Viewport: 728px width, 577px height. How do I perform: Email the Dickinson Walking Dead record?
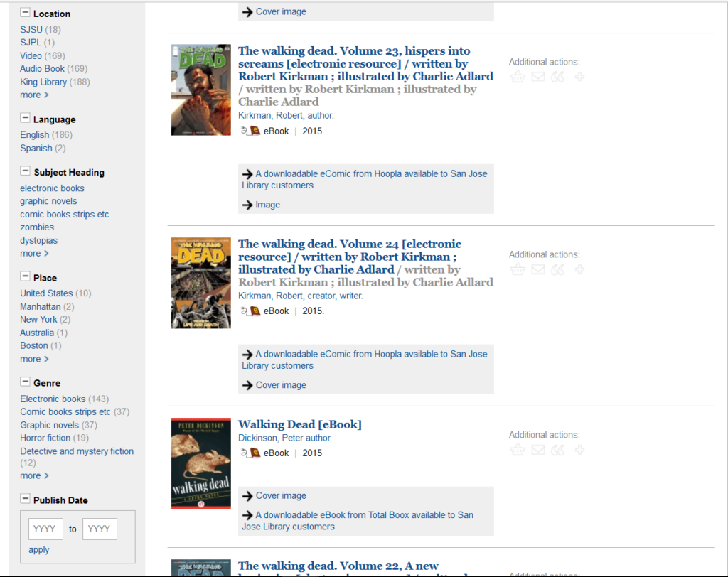538,449
